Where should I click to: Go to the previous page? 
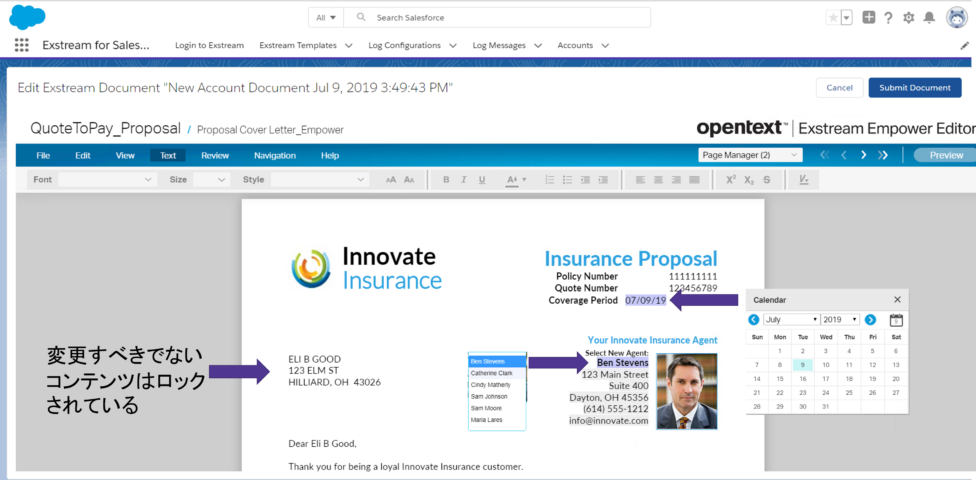[x=844, y=155]
